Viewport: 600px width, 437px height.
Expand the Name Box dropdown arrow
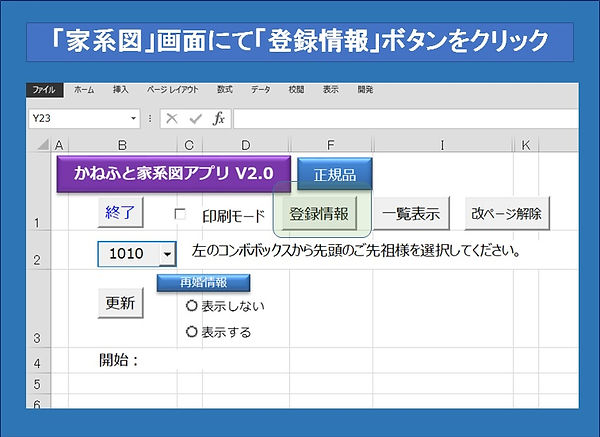click(x=134, y=118)
